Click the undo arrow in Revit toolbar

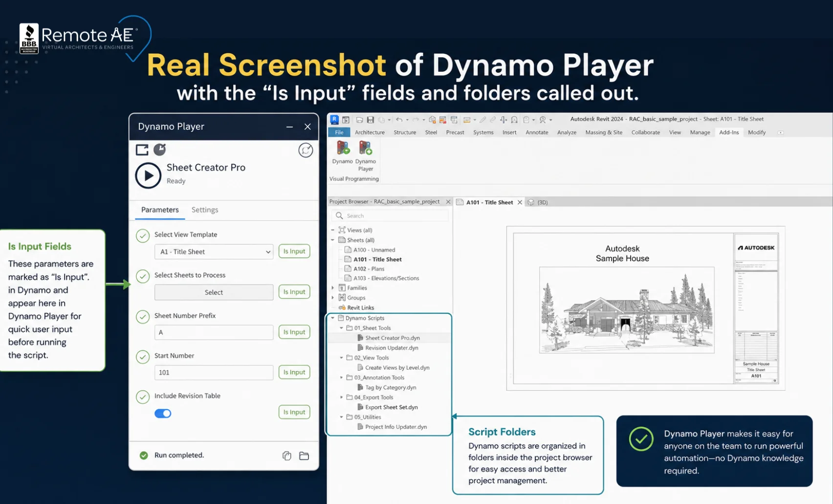[399, 120]
